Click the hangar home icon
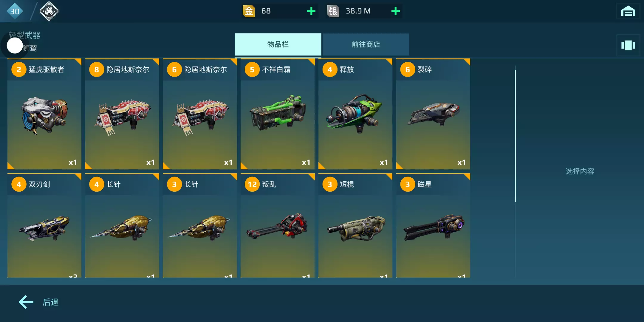 coord(628,11)
